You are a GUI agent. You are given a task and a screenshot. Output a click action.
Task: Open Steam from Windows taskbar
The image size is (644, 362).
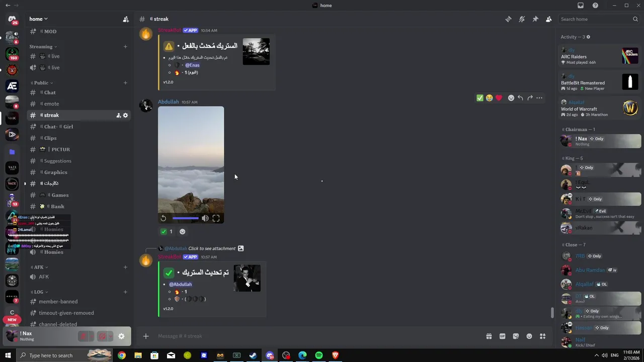pos(253,355)
